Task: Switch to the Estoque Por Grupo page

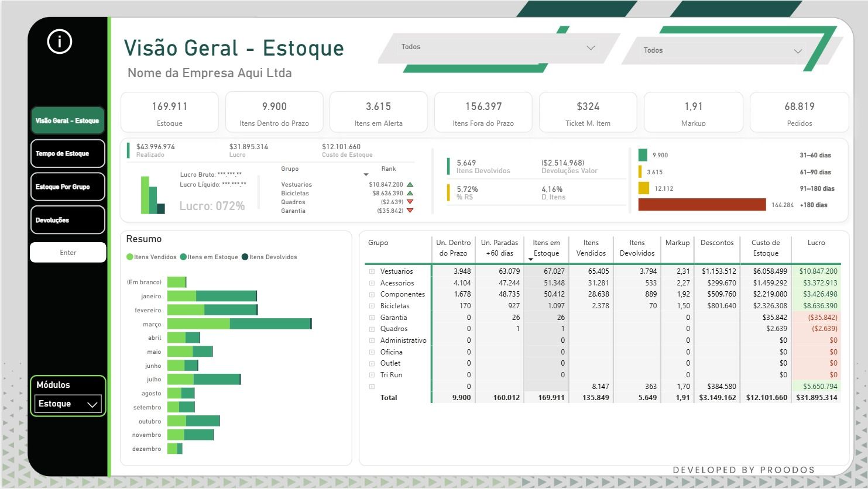Action: click(67, 187)
